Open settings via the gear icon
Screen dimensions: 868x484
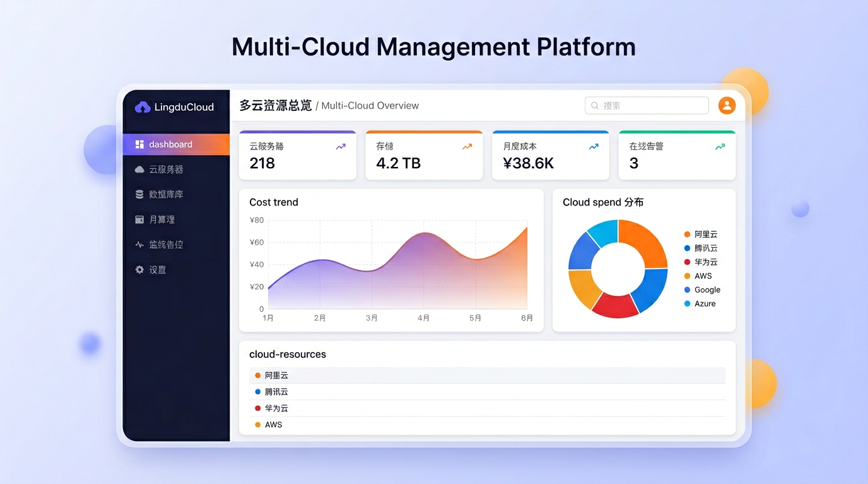click(139, 270)
